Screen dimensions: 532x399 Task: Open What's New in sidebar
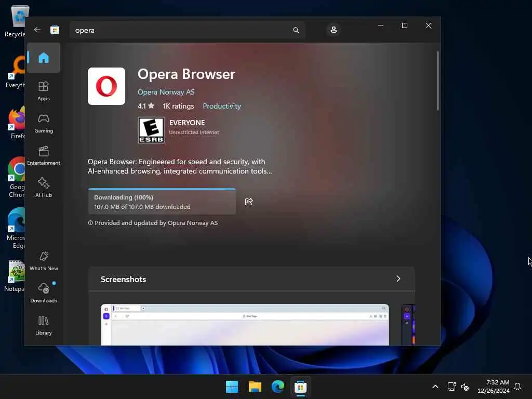tap(44, 261)
